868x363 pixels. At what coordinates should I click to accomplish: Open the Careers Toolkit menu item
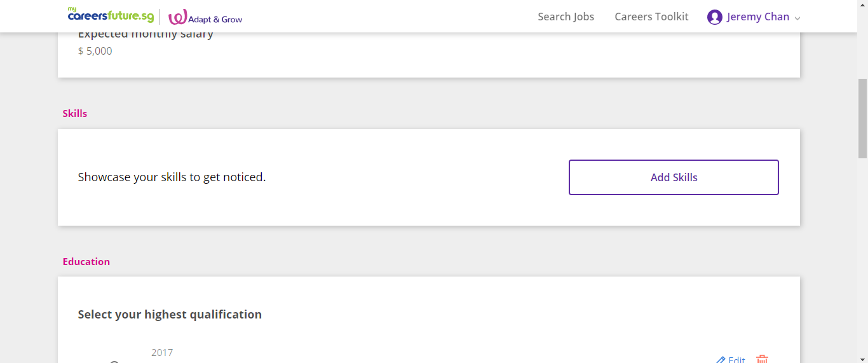tap(651, 17)
